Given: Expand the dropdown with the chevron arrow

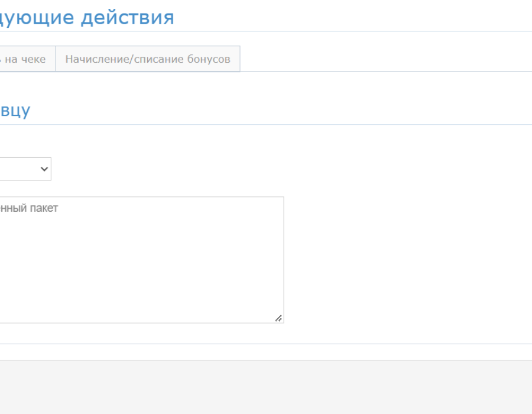Looking at the screenshot, I should pyautogui.click(x=25, y=169).
